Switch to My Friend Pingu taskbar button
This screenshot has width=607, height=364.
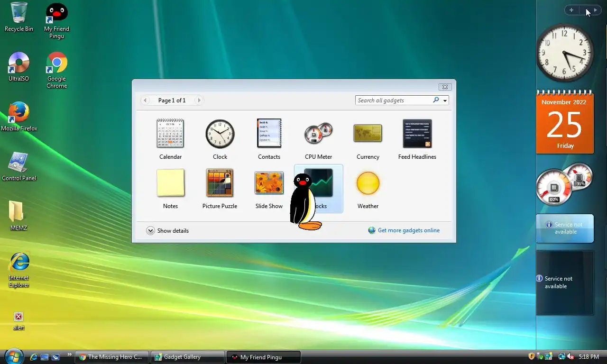(x=264, y=357)
